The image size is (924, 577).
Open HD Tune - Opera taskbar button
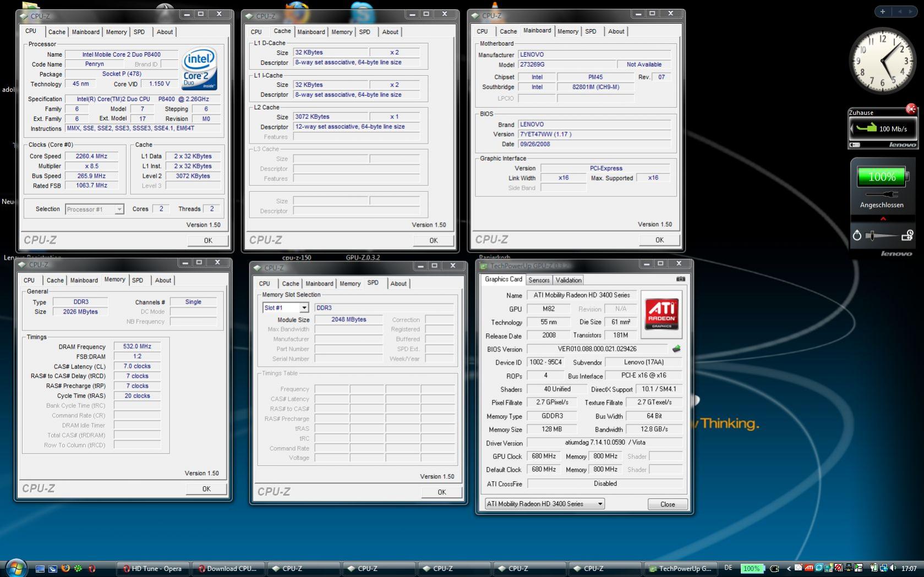[152, 569]
